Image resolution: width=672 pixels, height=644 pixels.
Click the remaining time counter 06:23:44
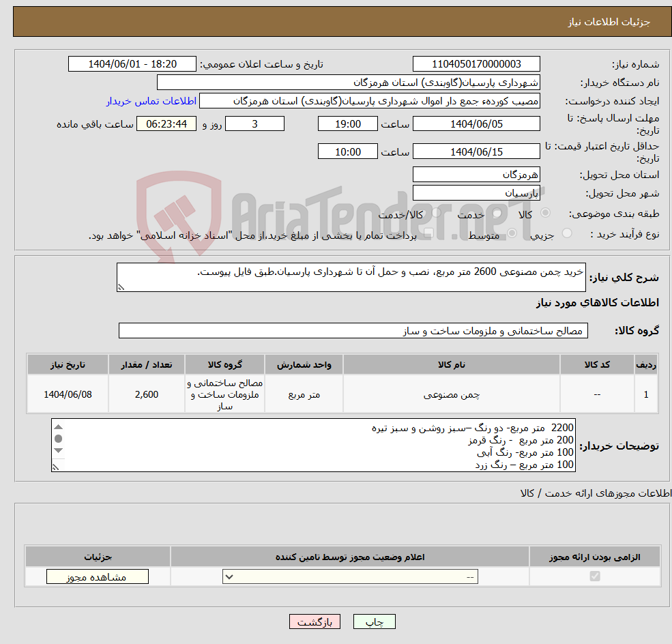(166, 123)
